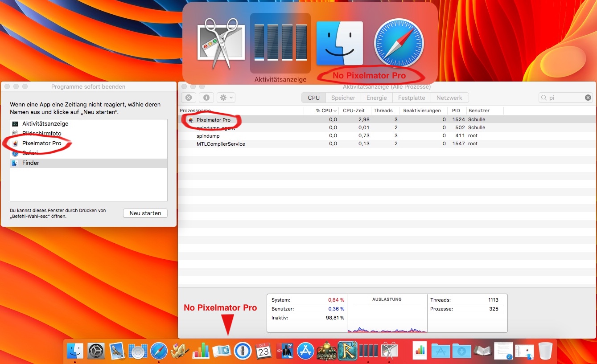Image resolution: width=597 pixels, height=364 pixels.
Task: Select the spindump_agent process row
Action: coord(387,127)
